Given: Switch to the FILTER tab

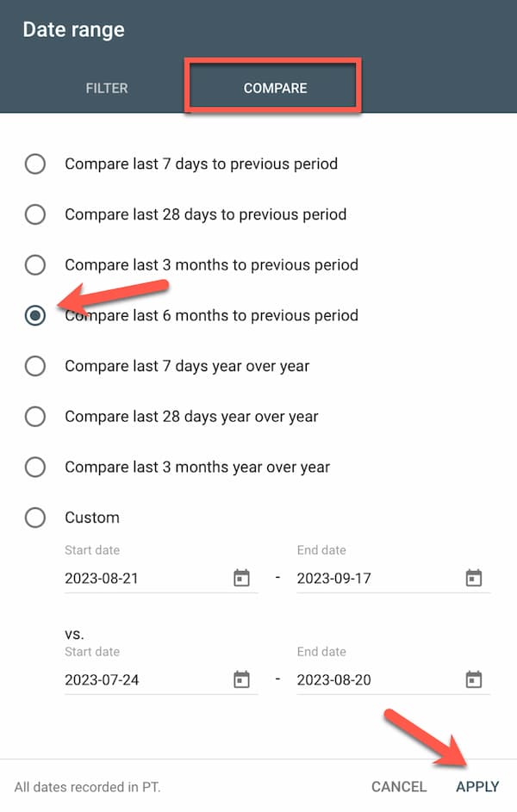Looking at the screenshot, I should point(107,88).
